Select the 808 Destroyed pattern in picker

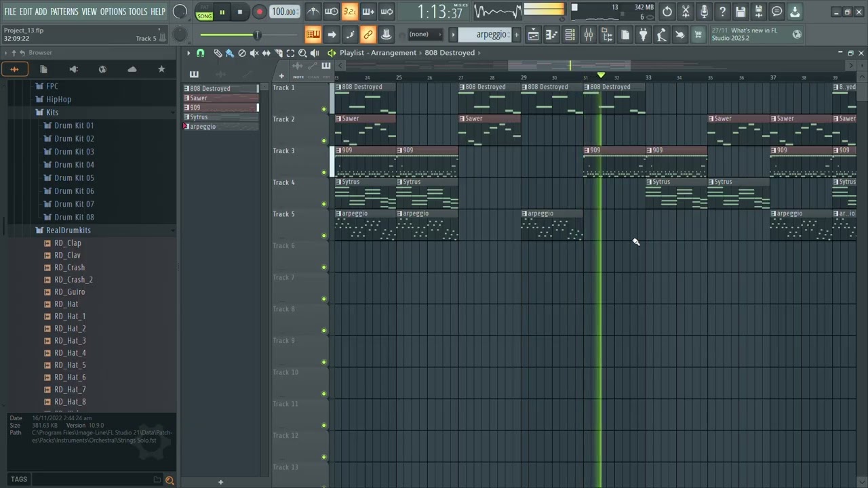pyautogui.click(x=220, y=89)
